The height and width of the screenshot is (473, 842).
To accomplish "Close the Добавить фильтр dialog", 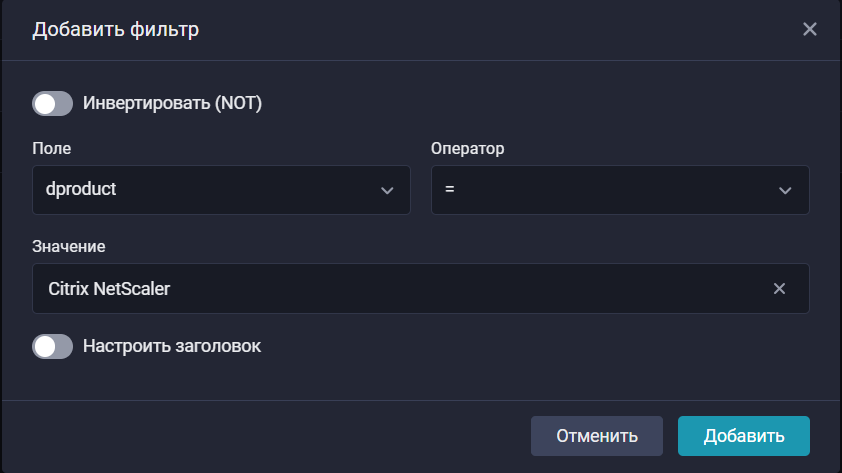I will point(810,29).
